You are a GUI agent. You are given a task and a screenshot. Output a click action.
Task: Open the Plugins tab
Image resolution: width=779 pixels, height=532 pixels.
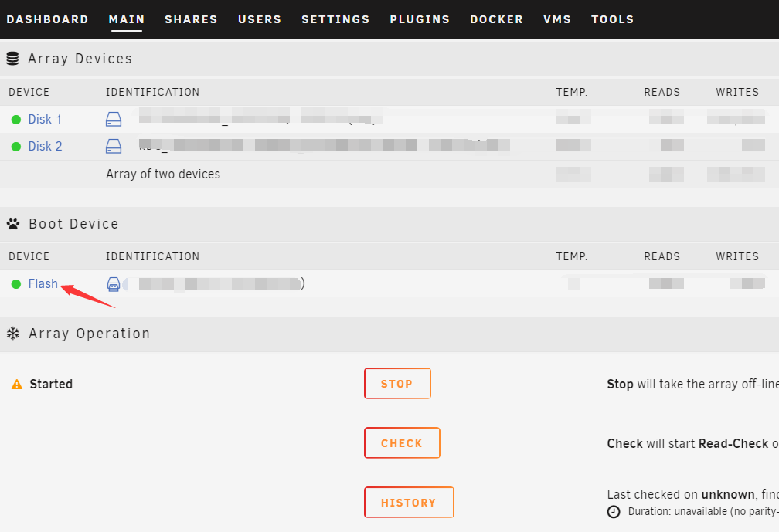click(x=420, y=19)
